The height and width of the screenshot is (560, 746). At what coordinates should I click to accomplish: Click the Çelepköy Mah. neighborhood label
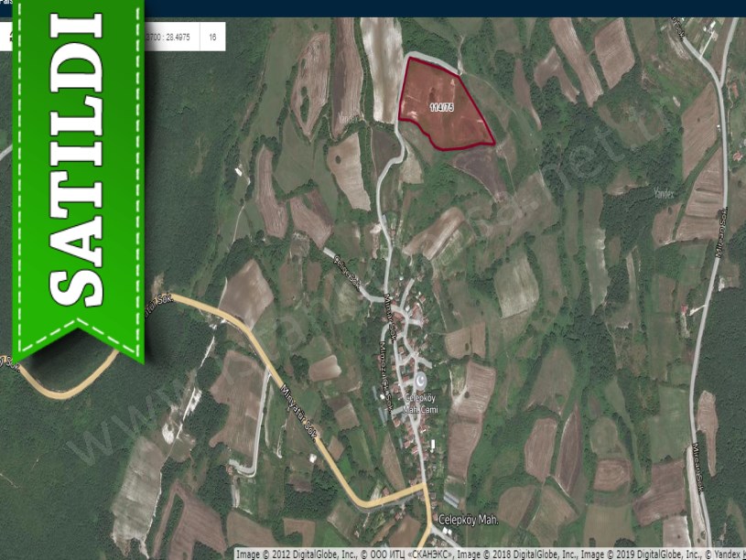click(x=468, y=520)
